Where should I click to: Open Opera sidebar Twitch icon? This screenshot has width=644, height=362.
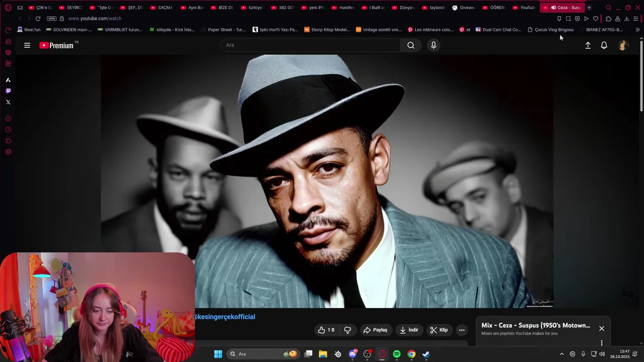tap(8, 91)
